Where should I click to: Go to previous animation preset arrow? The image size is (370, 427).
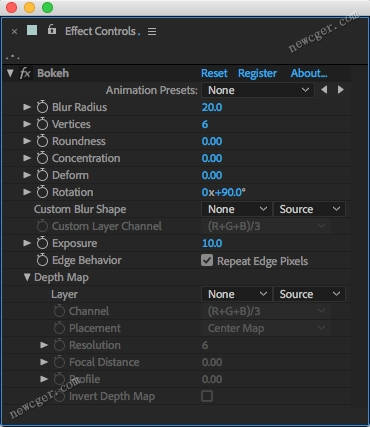[x=324, y=90]
